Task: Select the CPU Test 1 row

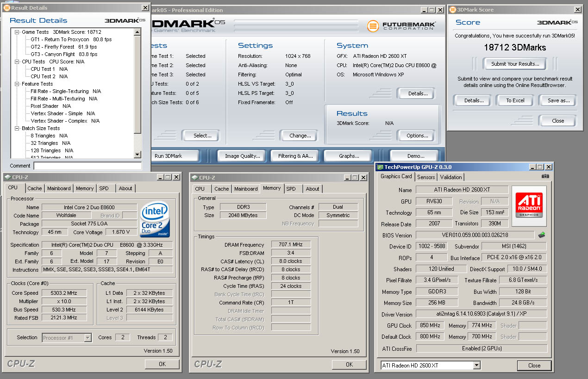Action: [x=49, y=69]
